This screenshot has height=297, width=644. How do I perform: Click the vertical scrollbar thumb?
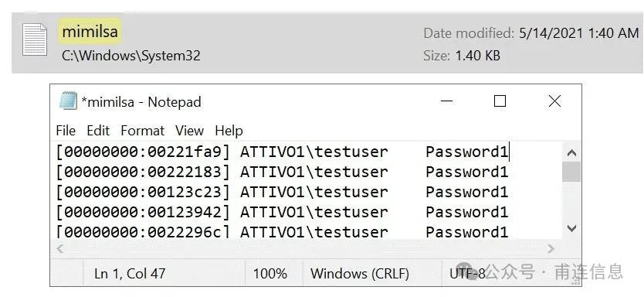(x=571, y=172)
